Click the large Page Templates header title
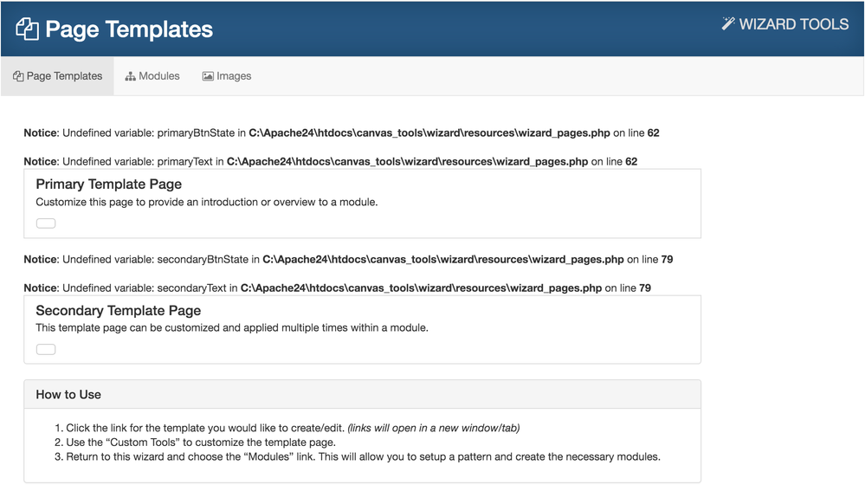865x504 pixels. (x=129, y=29)
